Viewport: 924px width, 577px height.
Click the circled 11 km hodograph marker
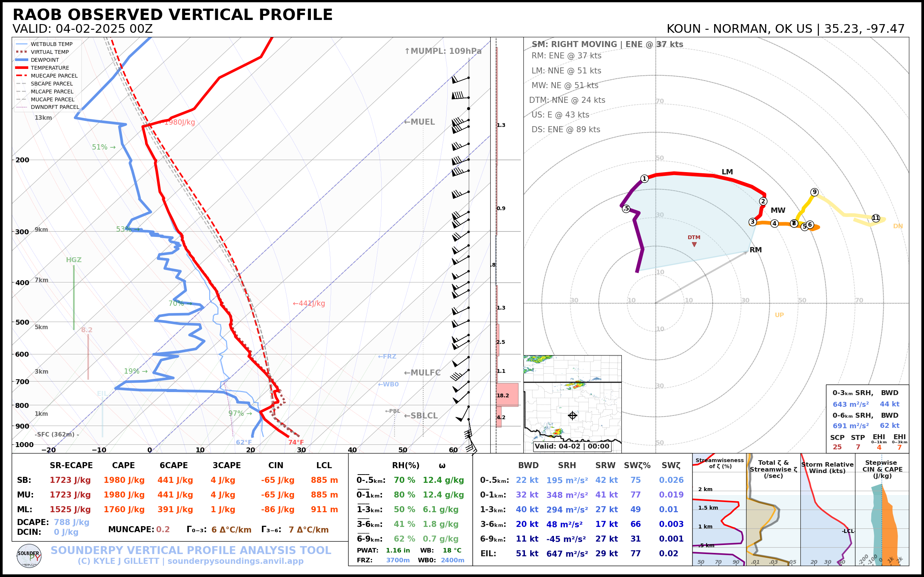pyautogui.click(x=876, y=218)
